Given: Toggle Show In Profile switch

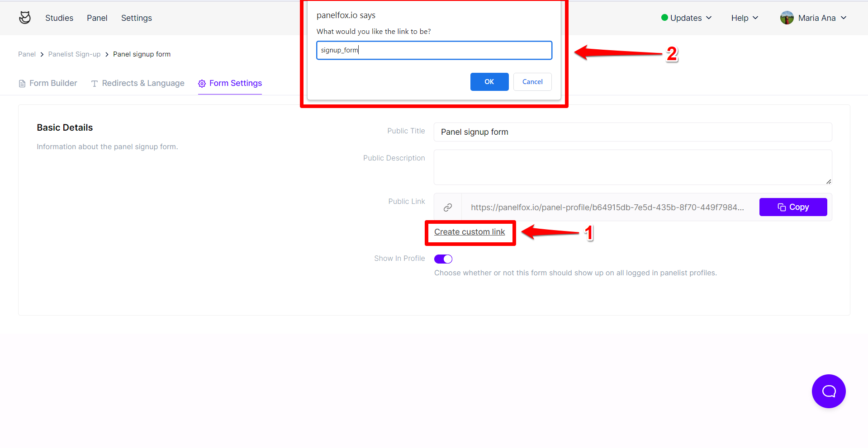Looking at the screenshot, I should pos(443,259).
